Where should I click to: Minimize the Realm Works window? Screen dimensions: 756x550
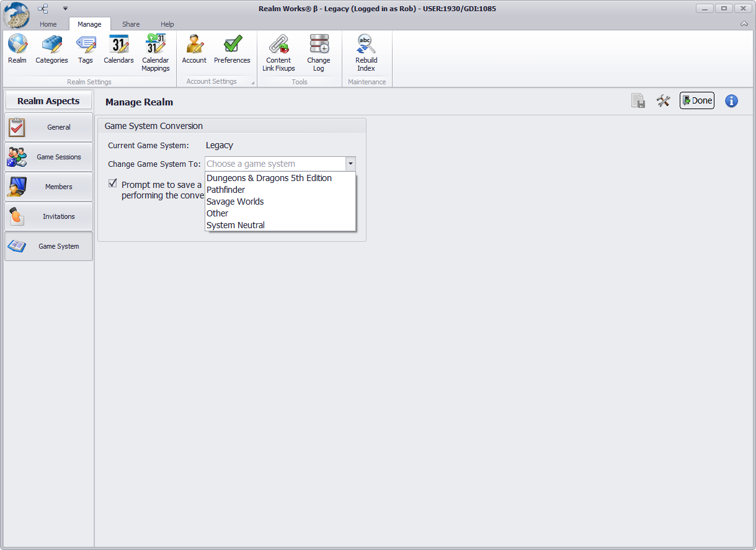tap(705, 9)
